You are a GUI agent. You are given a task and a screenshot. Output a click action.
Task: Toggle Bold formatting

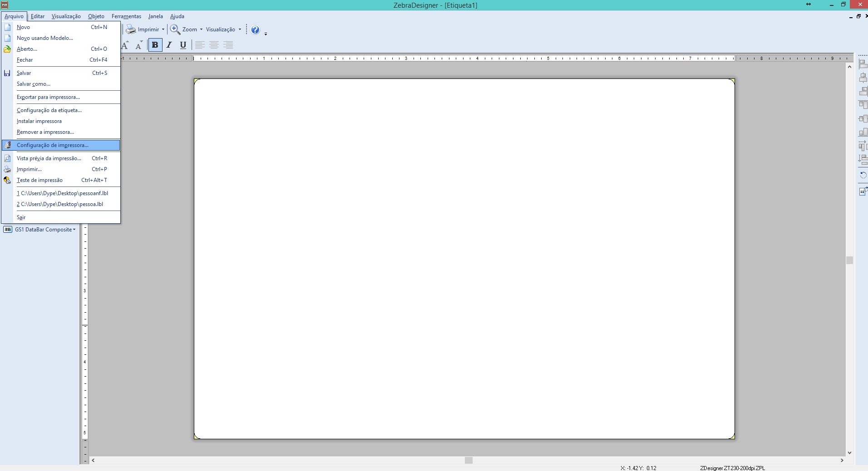click(x=155, y=45)
